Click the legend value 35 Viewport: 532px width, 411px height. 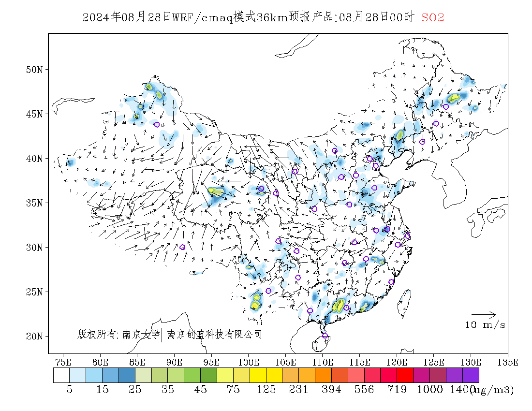coord(168,389)
